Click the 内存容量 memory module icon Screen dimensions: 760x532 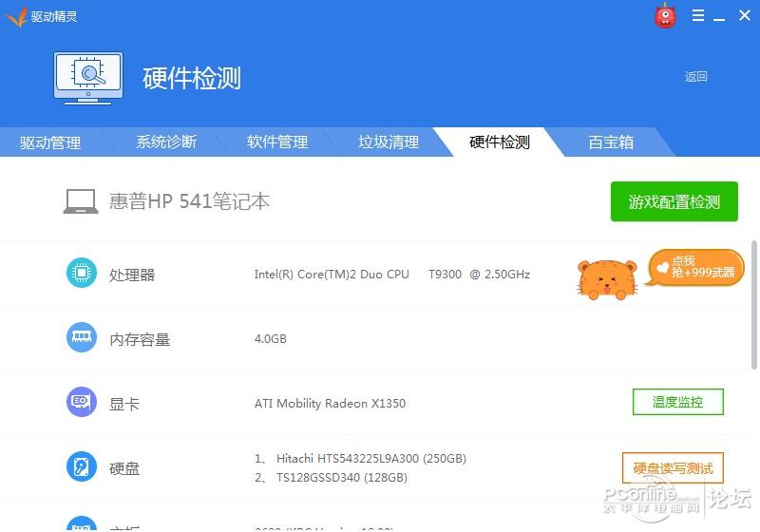[x=82, y=337]
